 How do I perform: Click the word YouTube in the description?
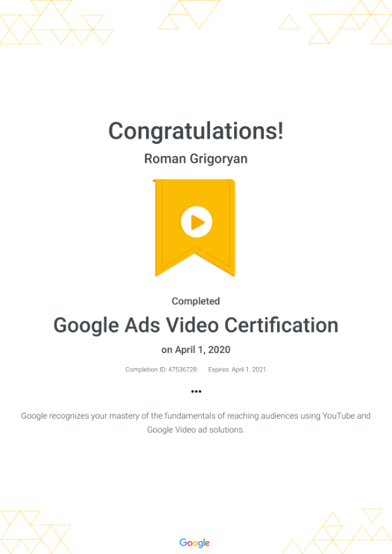(339, 416)
